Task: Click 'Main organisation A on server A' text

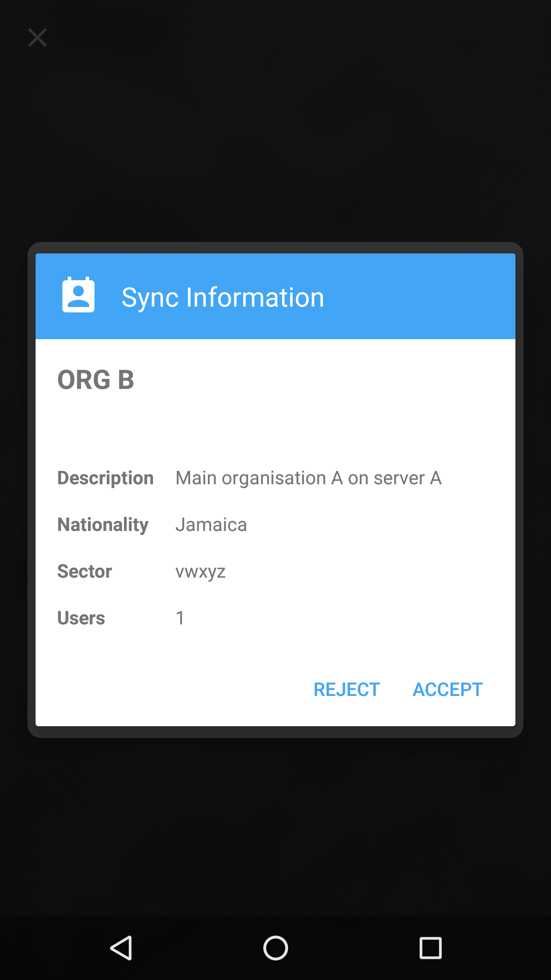Action: (x=308, y=478)
